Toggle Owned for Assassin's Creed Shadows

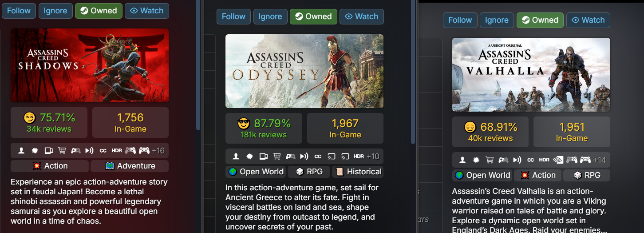(x=99, y=11)
